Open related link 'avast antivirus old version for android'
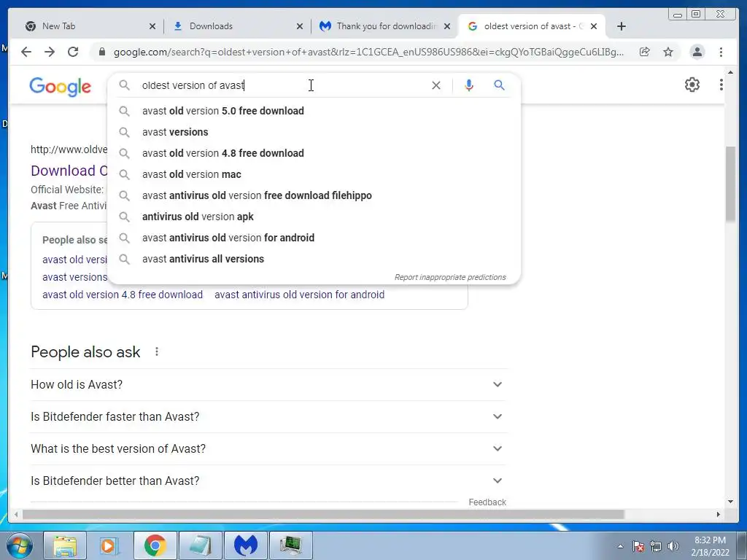 pos(299,295)
